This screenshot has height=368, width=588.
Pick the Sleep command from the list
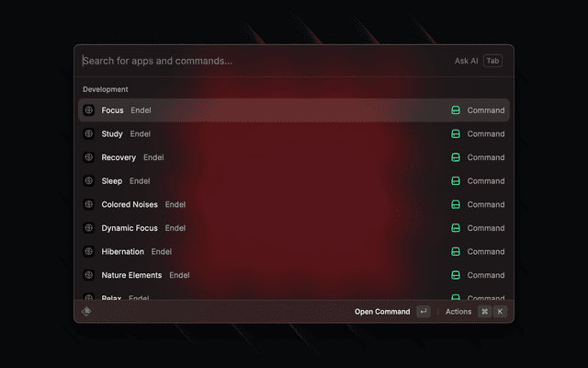[x=276, y=181]
